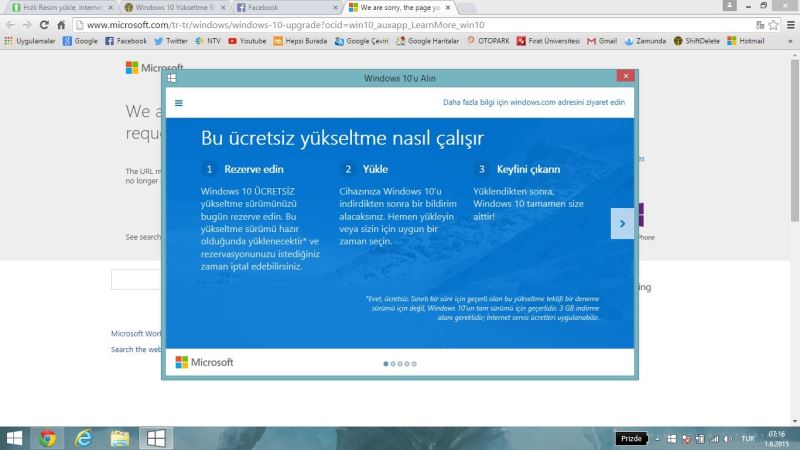Open the Google bookmark

(80, 41)
